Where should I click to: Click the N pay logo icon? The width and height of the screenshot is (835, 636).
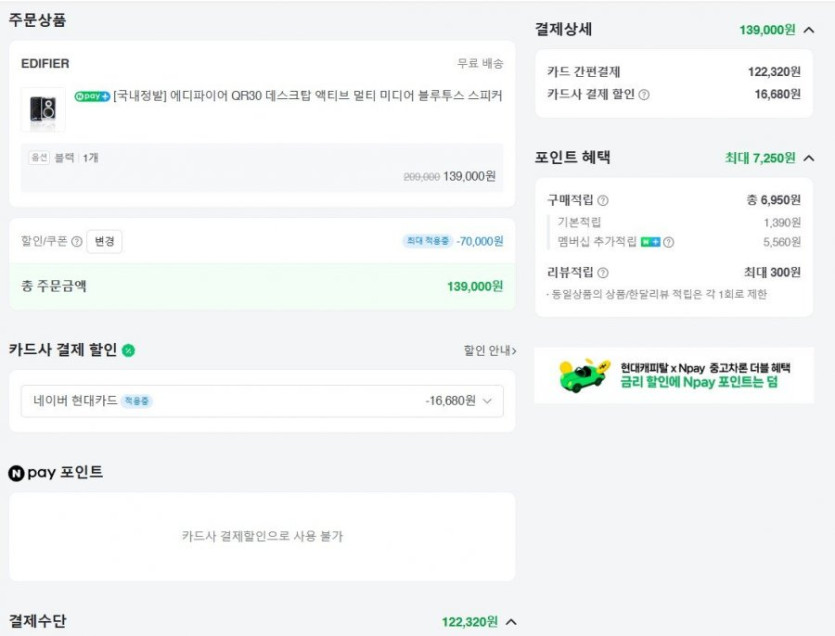point(16,473)
